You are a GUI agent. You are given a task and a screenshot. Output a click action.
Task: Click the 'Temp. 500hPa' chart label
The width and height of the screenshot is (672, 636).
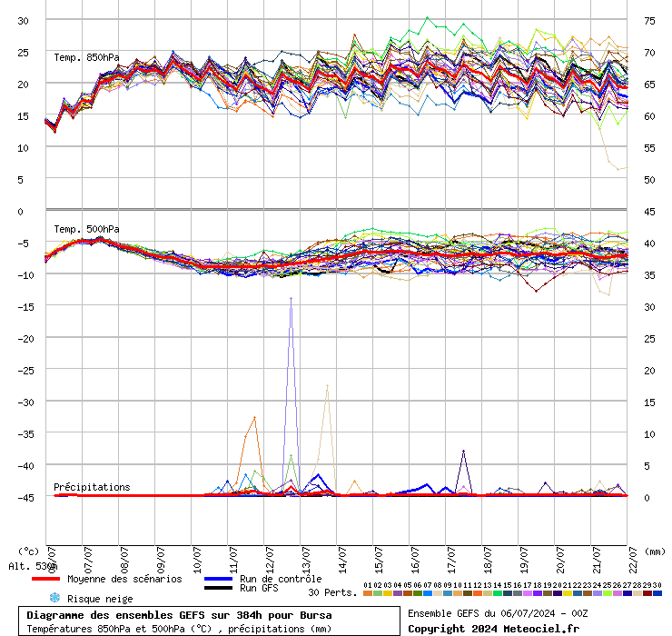[x=86, y=229]
